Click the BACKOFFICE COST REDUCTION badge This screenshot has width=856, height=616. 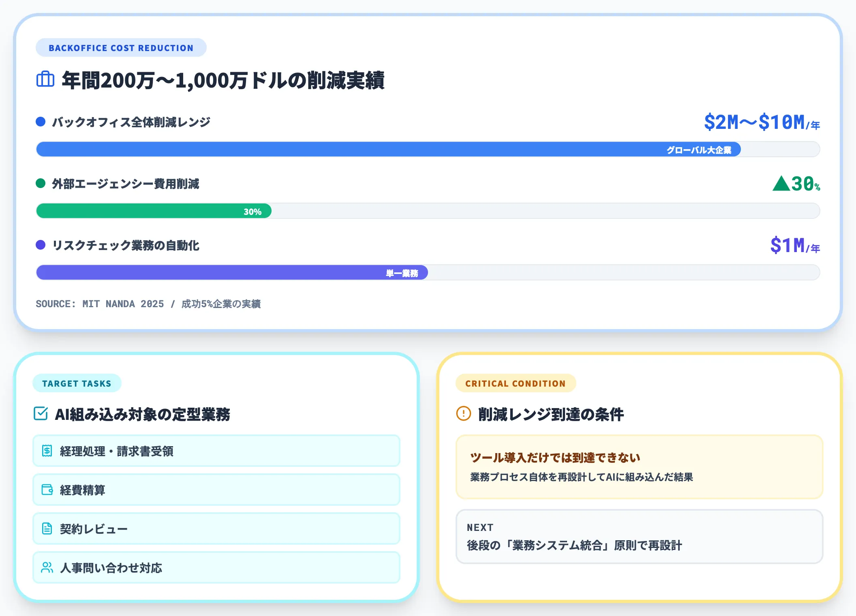[x=121, y=48]
